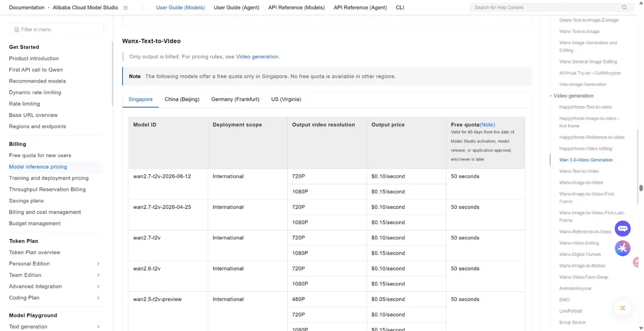Open Throughput Reservation Billing page
Viewport: 644px width, 331px height.
(47, 189)
